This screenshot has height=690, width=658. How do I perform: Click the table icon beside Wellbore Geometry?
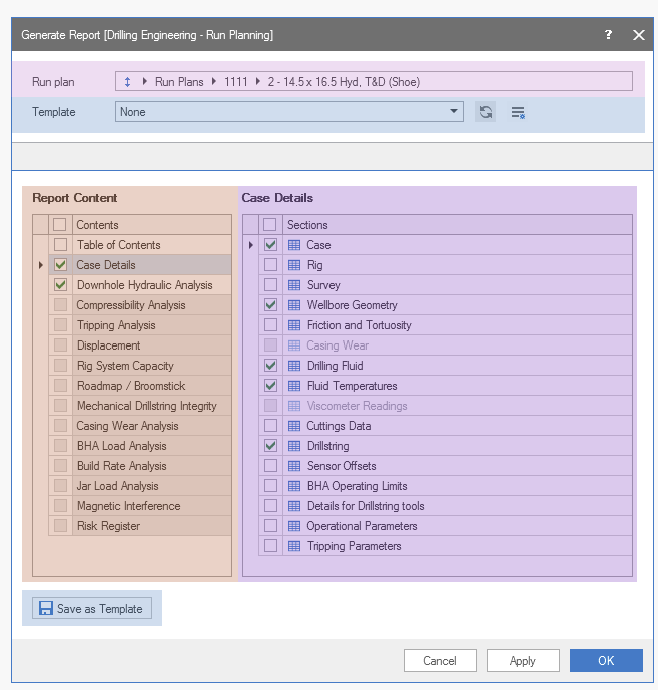tap(294, 305)
